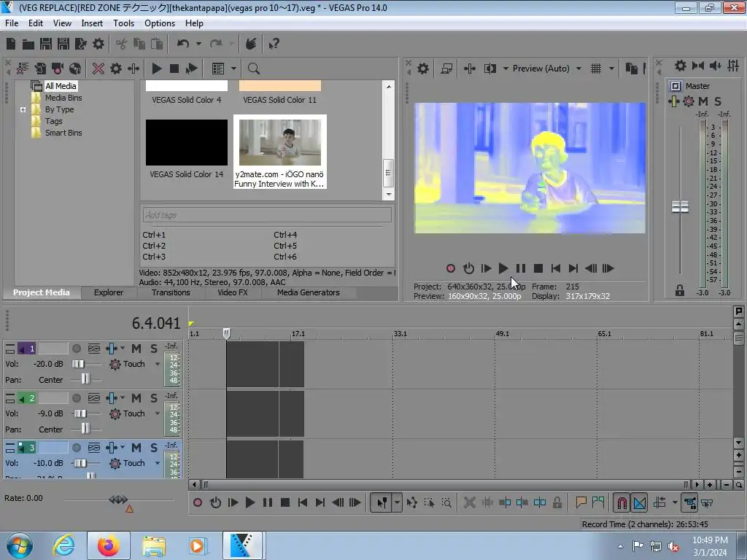
Task: Open the File menu
Action: [12, 23]
